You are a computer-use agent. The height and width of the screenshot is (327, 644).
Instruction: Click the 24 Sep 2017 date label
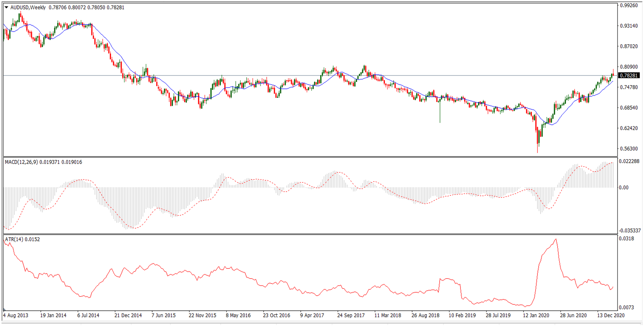tap(351, 315)
